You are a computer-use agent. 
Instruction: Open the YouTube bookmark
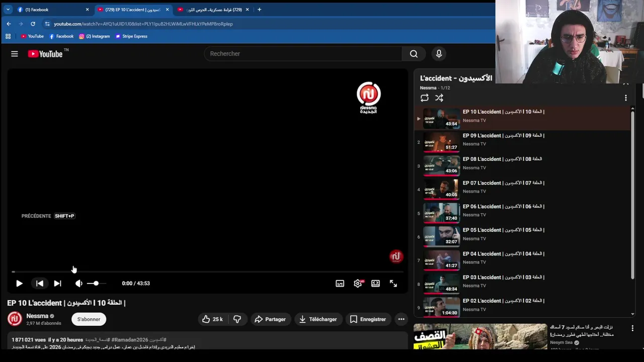point(32,36)
